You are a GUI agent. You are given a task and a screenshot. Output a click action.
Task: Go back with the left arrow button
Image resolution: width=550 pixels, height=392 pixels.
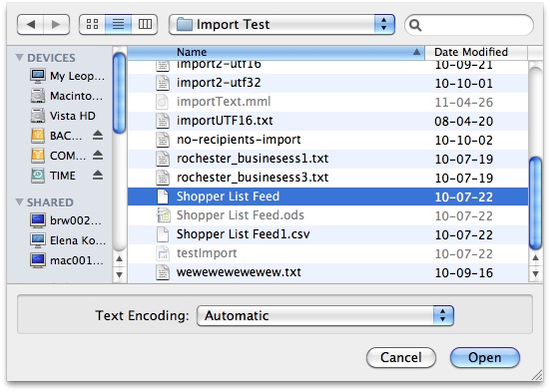[31, 25]
